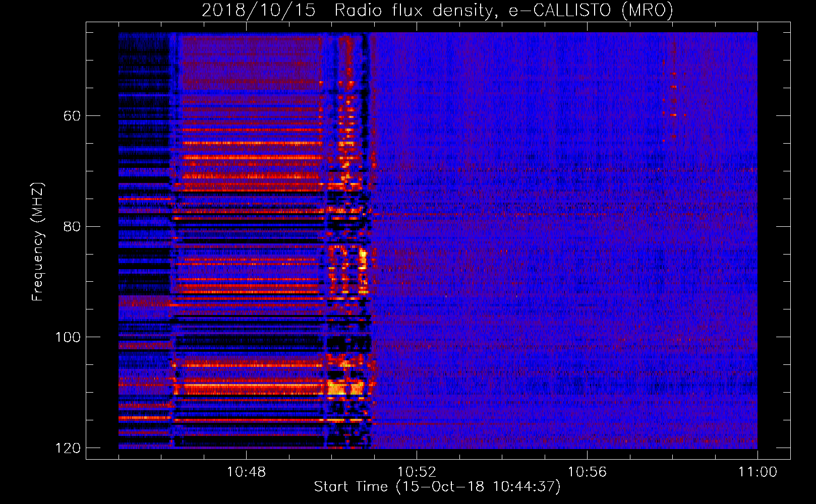Click the "Frequency (MHZ)" axis label
The image size is (816, 504).
pos(38,242)
